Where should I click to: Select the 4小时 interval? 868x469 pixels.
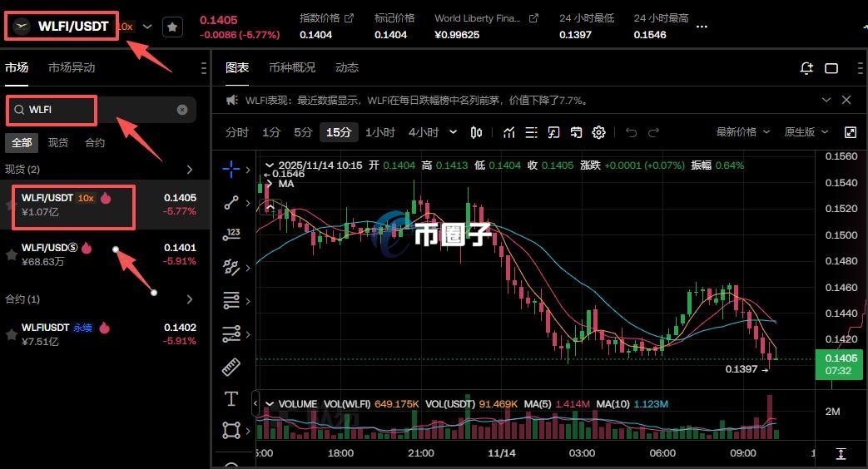[424, 133]
